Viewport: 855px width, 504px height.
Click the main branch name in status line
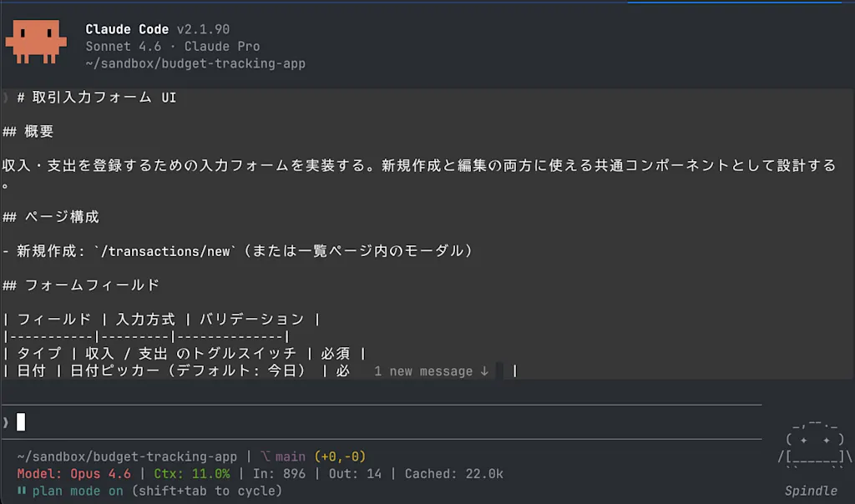[290, 456]
